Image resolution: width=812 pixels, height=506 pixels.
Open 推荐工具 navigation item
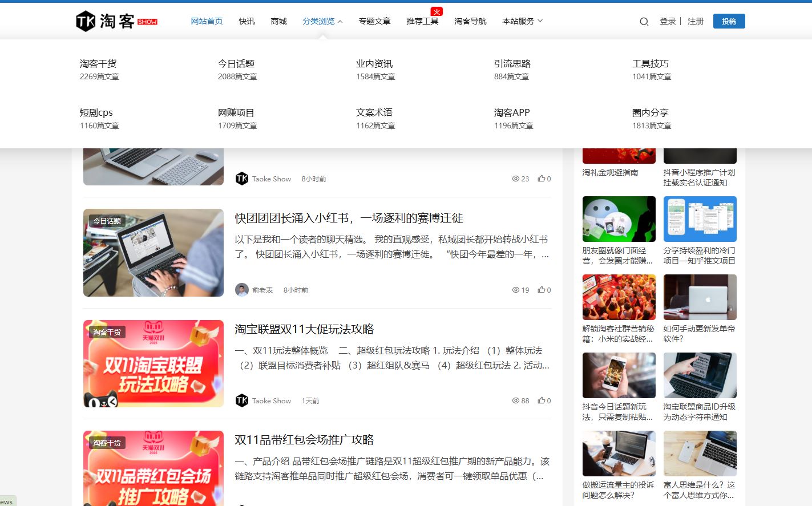click(422, 21)
